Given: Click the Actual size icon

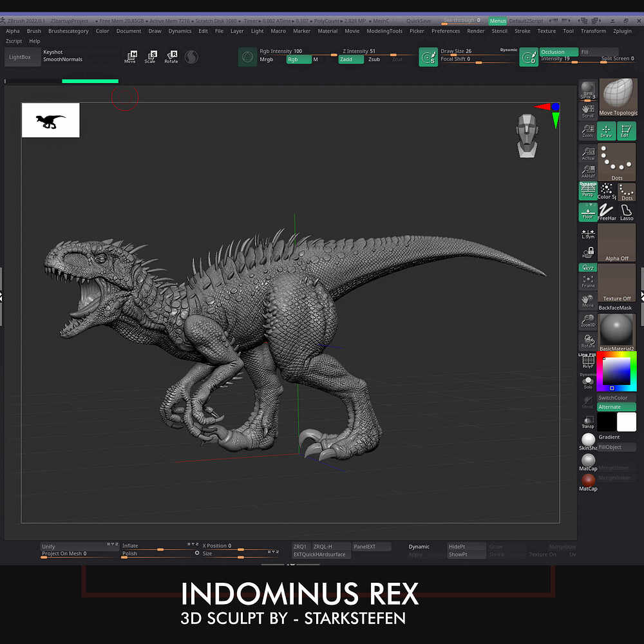Looking at the screenshot, I should 588,154.
